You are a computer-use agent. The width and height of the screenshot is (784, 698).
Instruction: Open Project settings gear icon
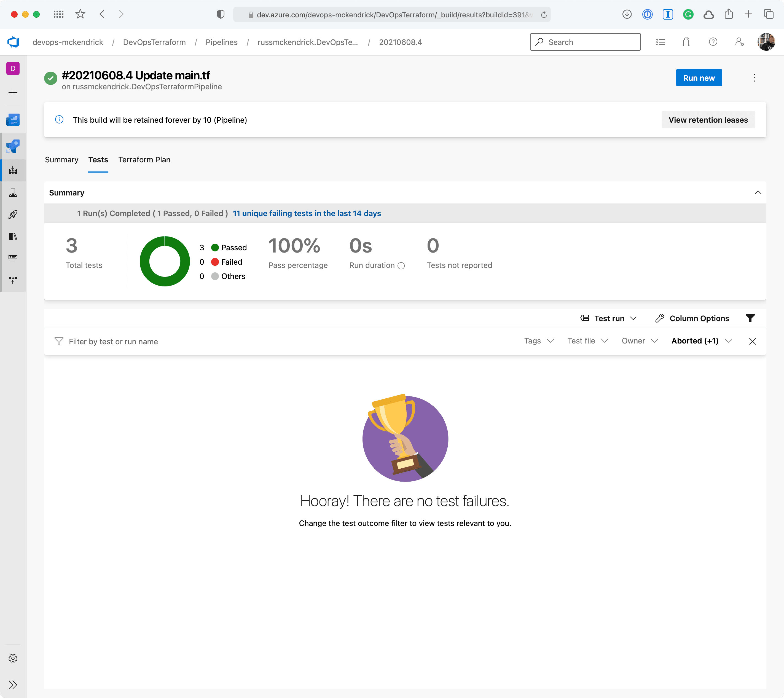tap(13, 658)
